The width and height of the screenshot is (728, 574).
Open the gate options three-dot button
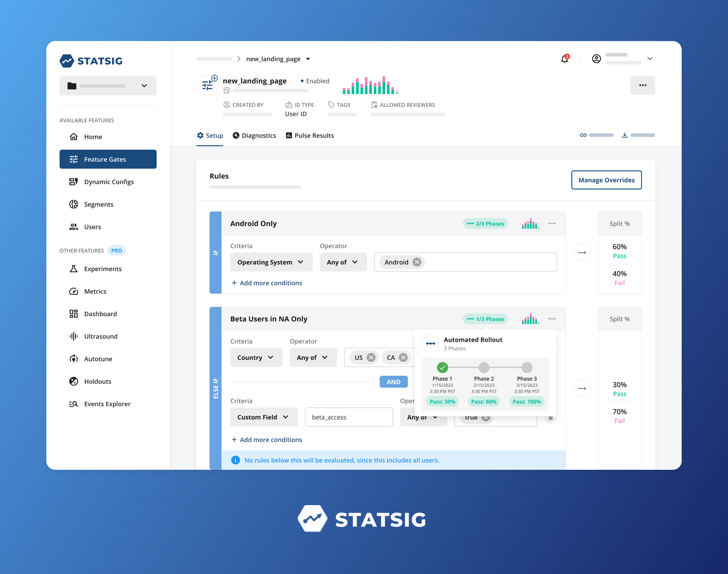pos(643,85)
